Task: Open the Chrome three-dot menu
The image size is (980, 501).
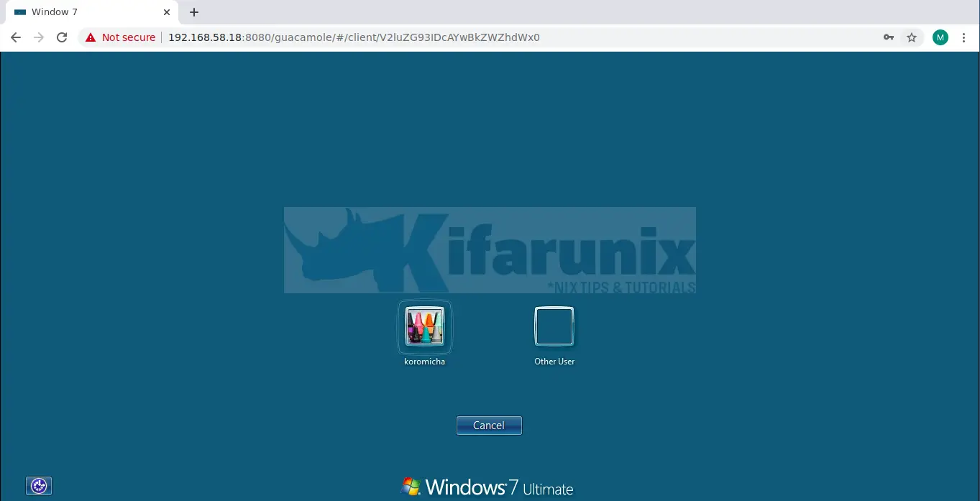Action: (964, 37)
